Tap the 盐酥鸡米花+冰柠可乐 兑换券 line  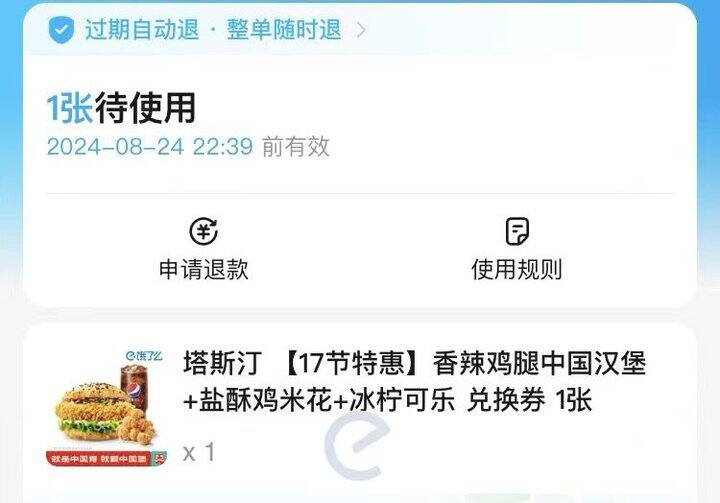tap(387, 400)
